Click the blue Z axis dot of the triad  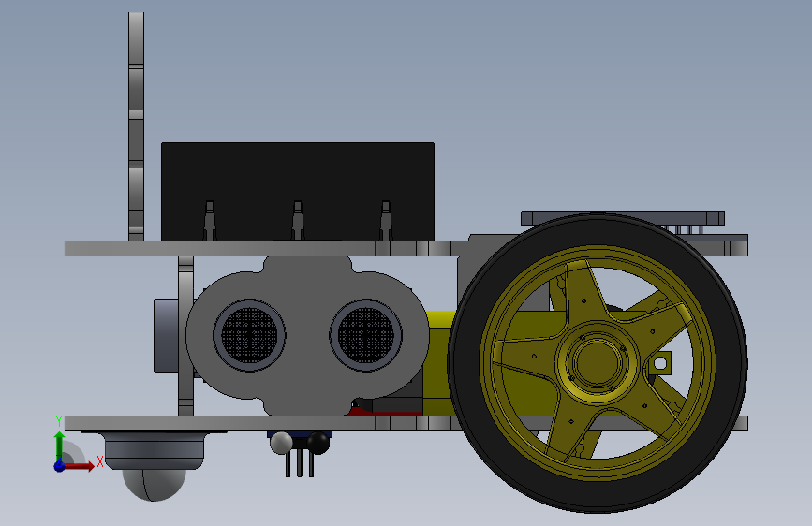pos(59,466)
